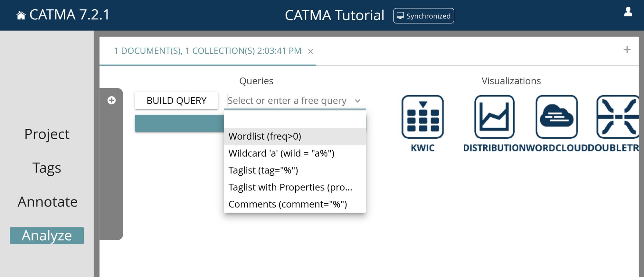Open the Wordcloud visualization
644x277 pixels.
[557, 124]
